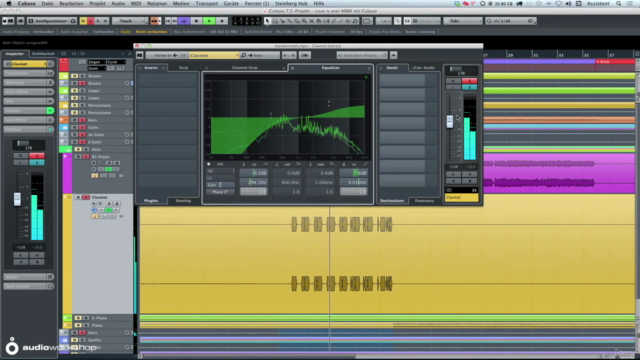Screen dimensions: 640x360
Task: Open the track search magnifier above the track list
Action: [130, 54]
